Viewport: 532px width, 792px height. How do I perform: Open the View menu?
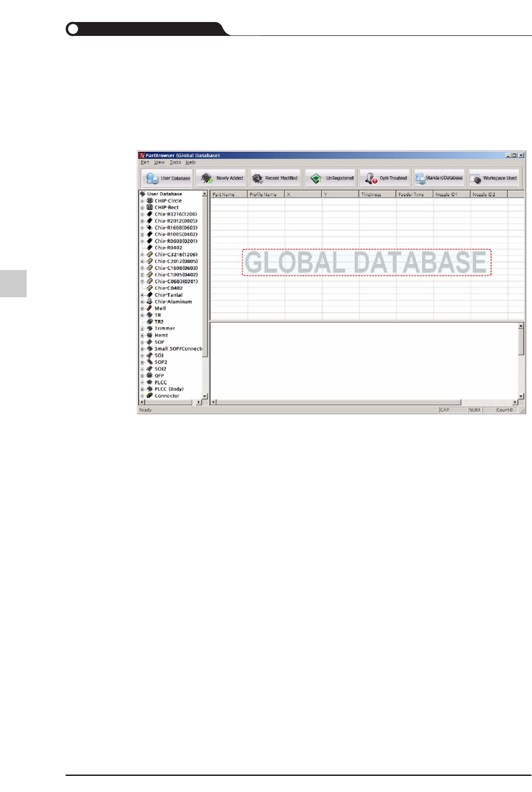click(x=159, y=162)
